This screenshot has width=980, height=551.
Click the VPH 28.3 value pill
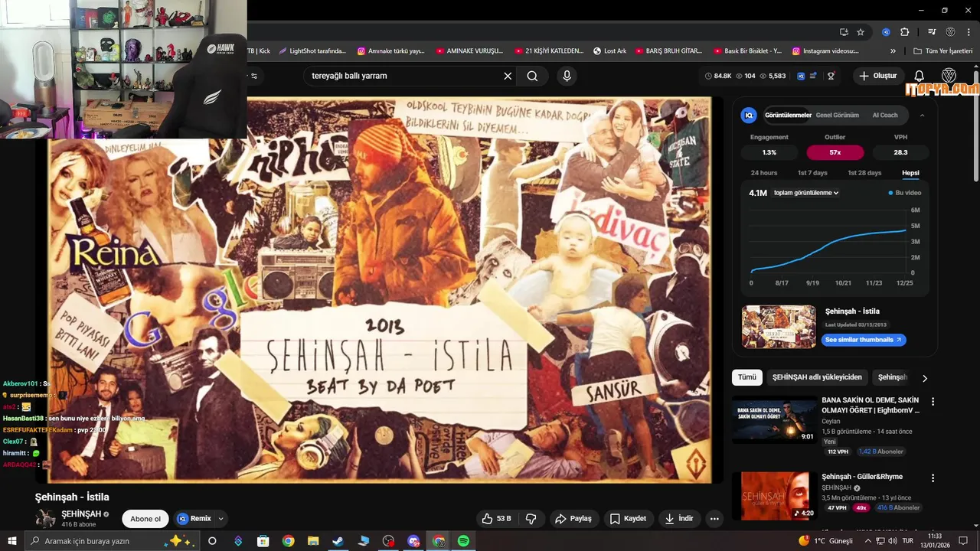[x=900, y=152]
